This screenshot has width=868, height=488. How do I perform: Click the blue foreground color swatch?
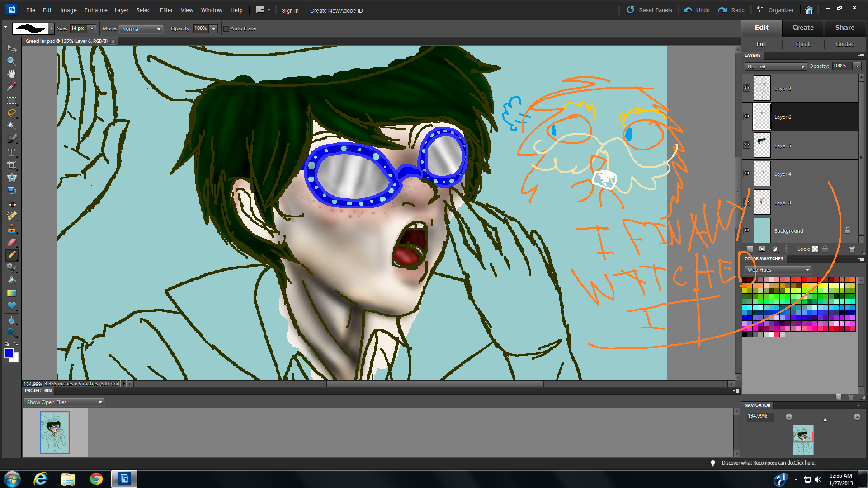point(9,353)
